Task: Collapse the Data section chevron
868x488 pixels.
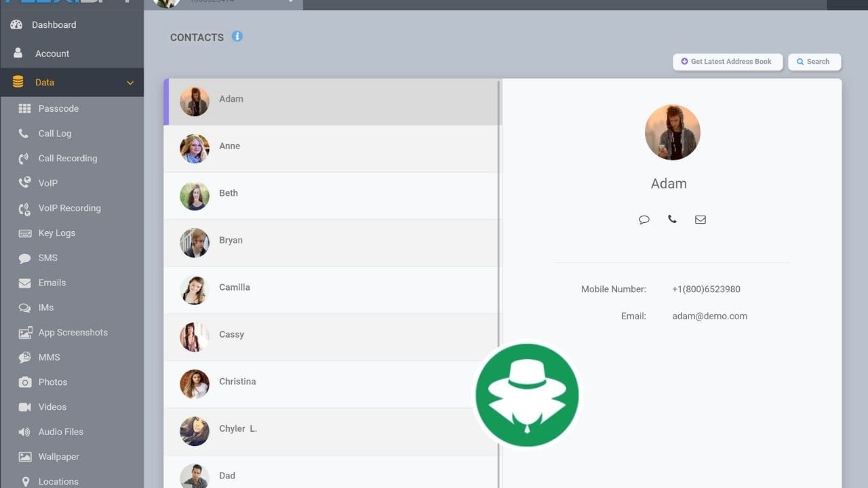Action: click(130, 82)
